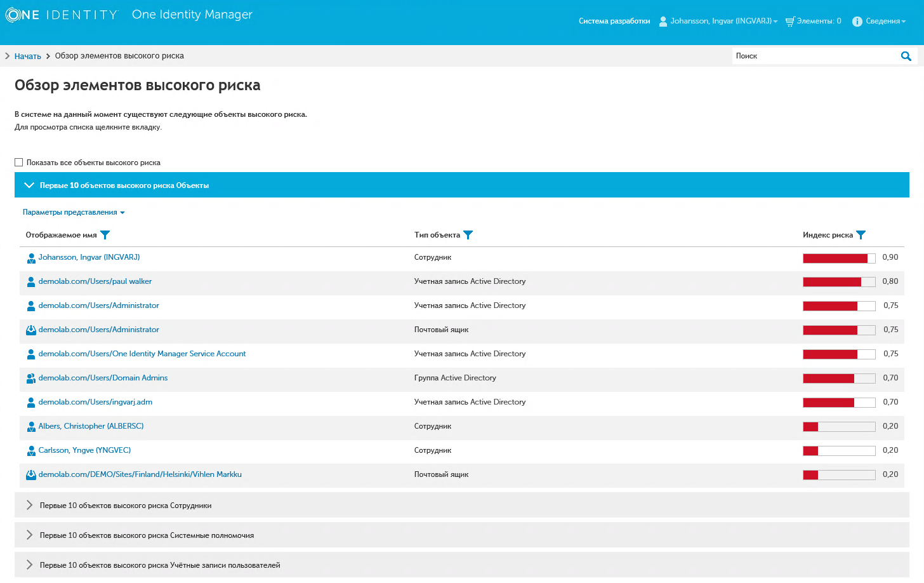924x583 pixels.
Task: Expand the Учётные записи пользователей section
Action: [461, 565]
